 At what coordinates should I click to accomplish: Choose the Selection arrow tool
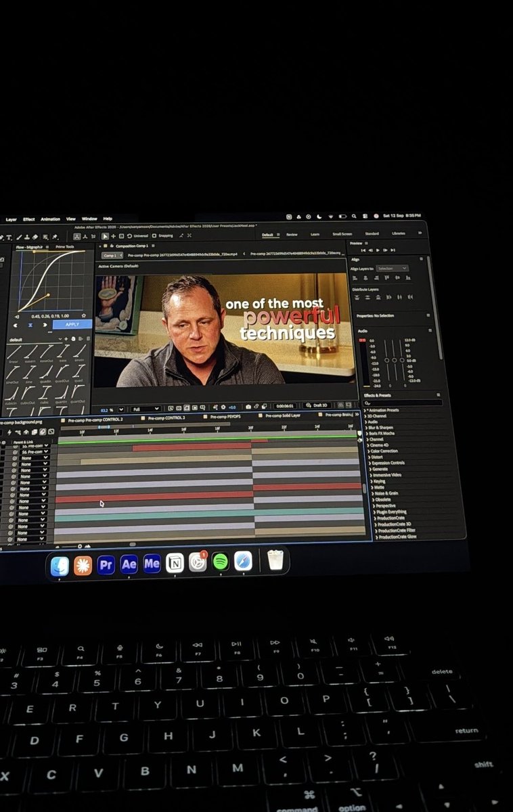click(x=105, y=236)
